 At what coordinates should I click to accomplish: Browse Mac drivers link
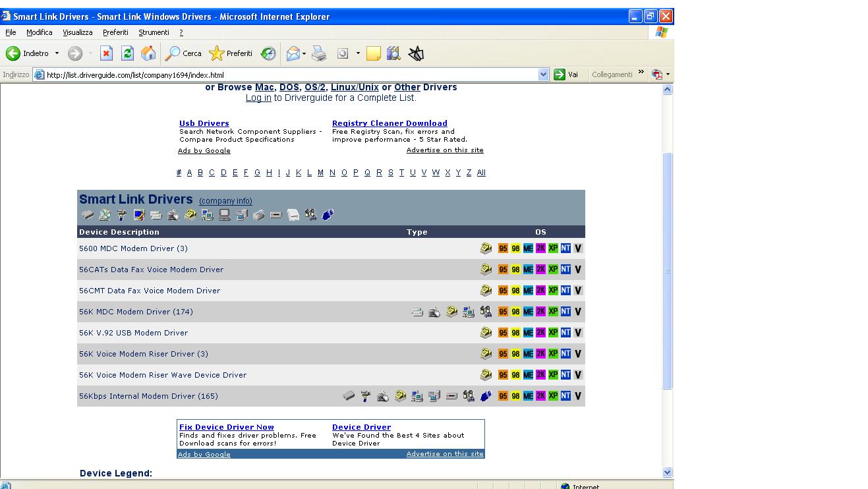click(264, 87)
